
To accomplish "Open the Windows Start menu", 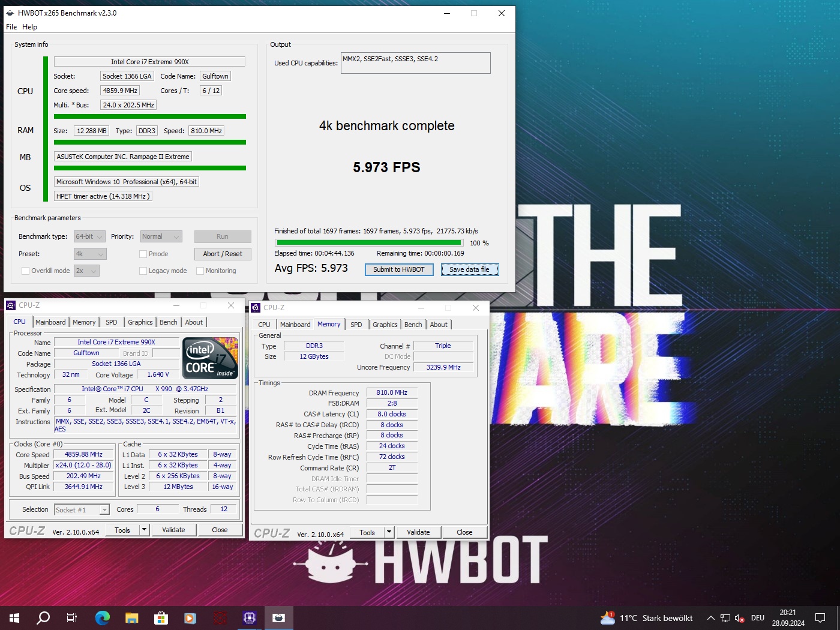I will 14,617.
